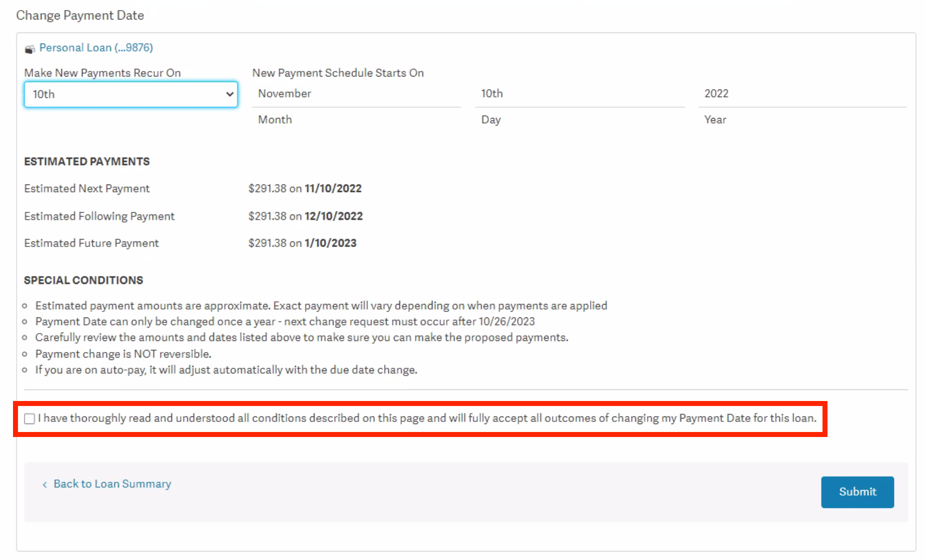Click the left-facing chevron before Back to Loan Summary
925x560 pixels.
point(44,484)
